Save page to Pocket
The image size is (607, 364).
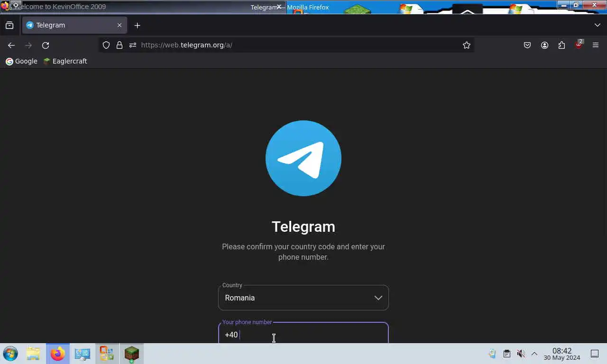(527, 45)
